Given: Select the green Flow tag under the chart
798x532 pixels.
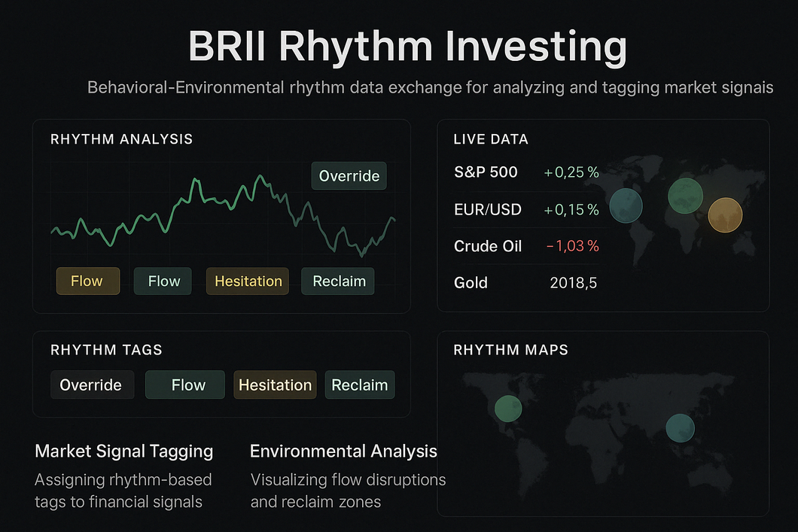Looking at the screenshot, I should click(x=163, y=281).
